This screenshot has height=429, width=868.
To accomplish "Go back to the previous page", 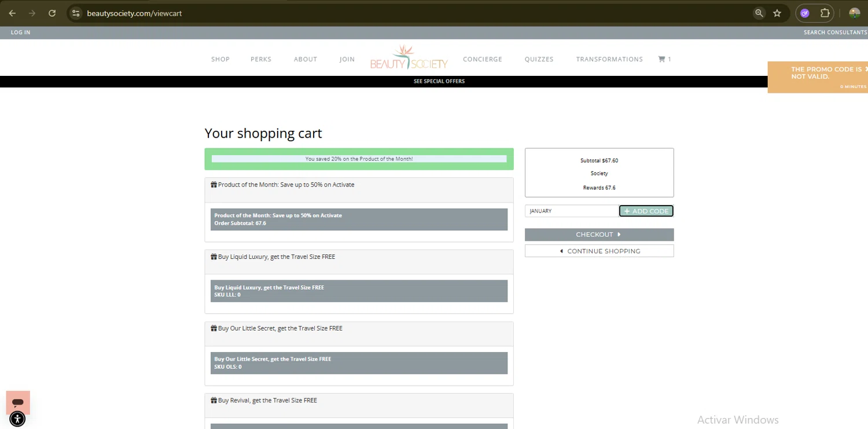I will click(x=12, y=13).
